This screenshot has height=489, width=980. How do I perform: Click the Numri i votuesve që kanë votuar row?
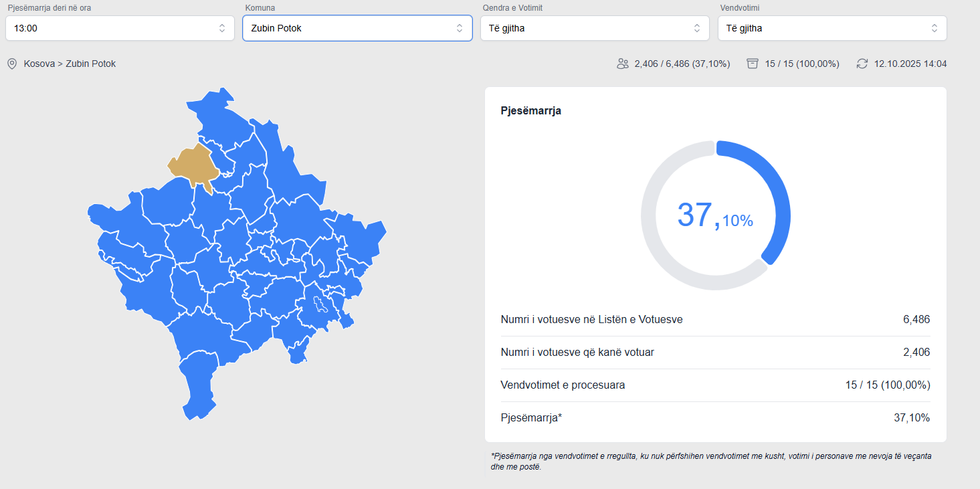(x=715, y=352)
